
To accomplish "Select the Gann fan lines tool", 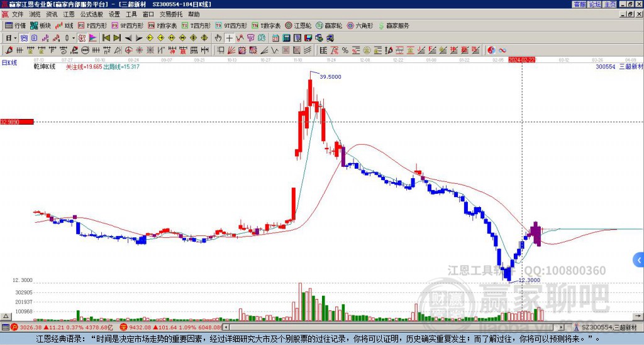I will coord(231,50).
